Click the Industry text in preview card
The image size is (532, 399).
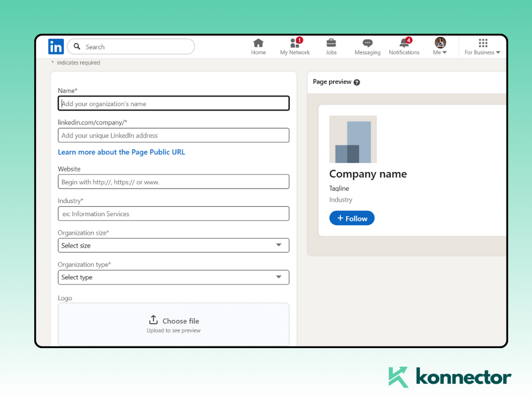[341, 199]
